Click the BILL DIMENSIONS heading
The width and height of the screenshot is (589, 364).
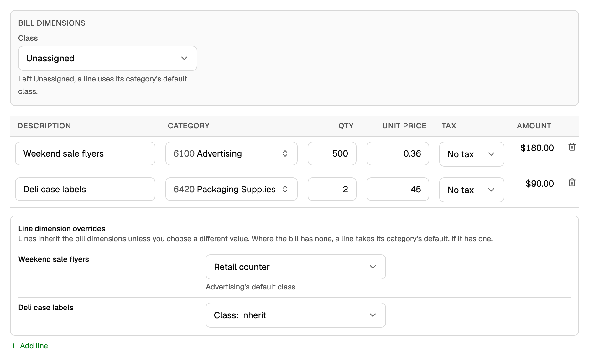tap(52, 23)
